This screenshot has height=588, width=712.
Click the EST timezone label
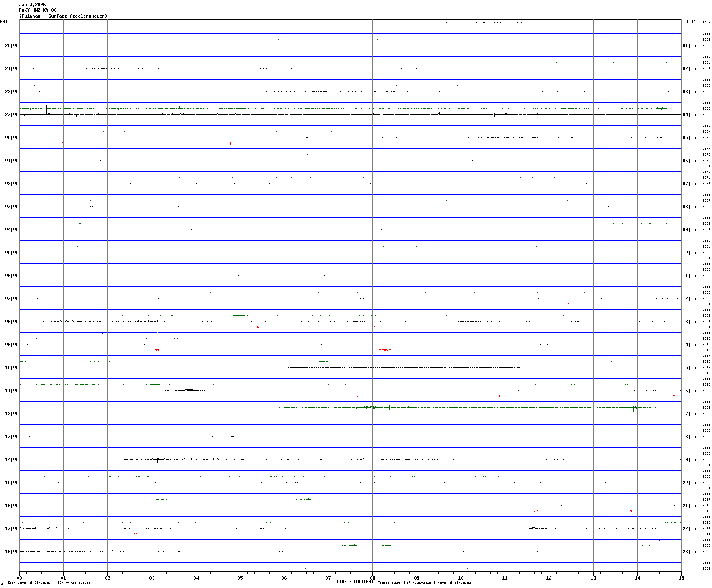4,22
